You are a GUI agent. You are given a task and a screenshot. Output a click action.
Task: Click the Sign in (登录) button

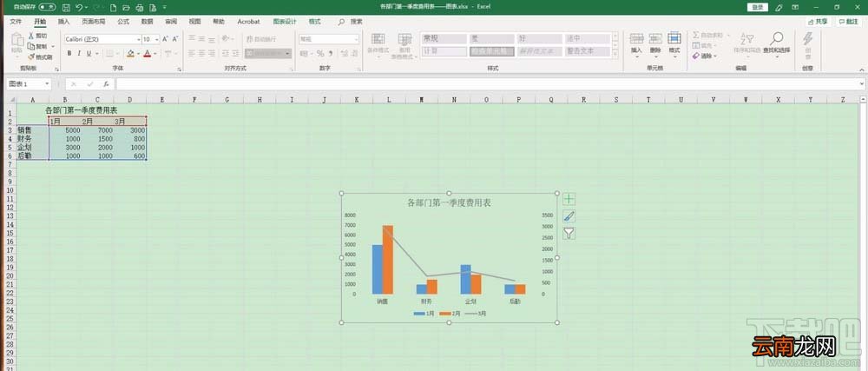(758, 7)
